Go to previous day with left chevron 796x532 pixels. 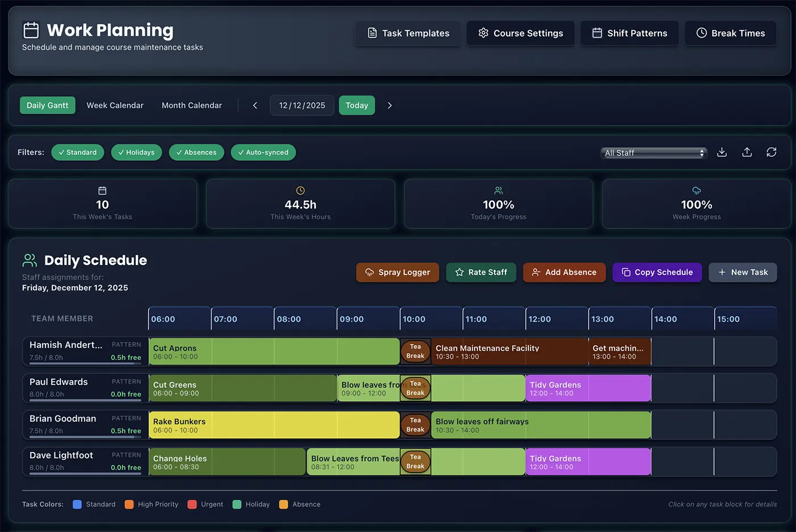[x=255, y=106]
